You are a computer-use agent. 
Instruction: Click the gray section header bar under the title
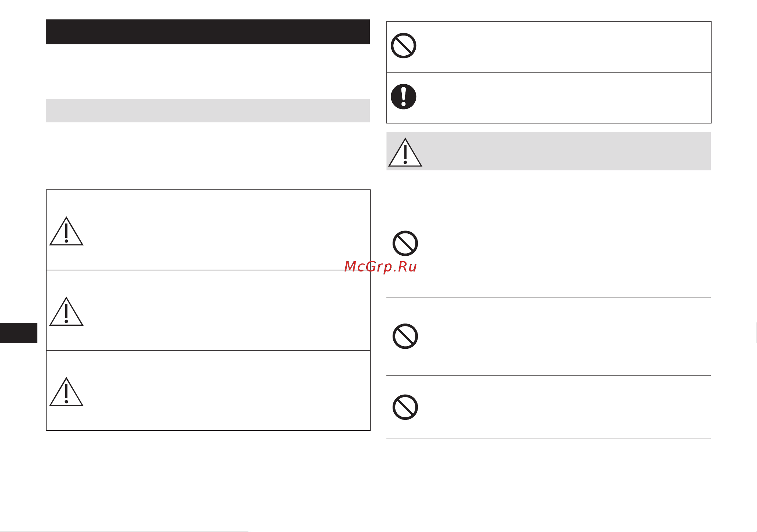(x=208, y=111)
